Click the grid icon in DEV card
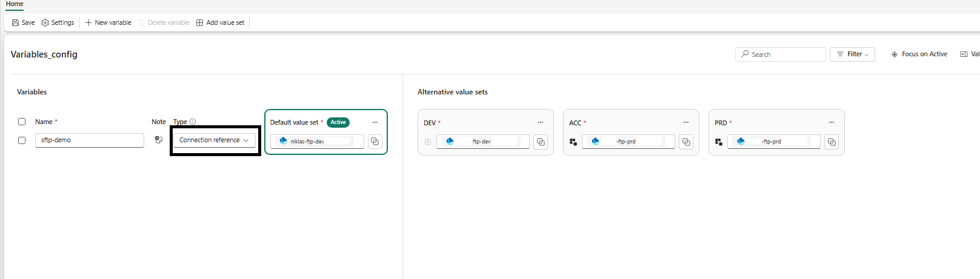This screenshot has height=279, width=980. click(x=428, y=142)
